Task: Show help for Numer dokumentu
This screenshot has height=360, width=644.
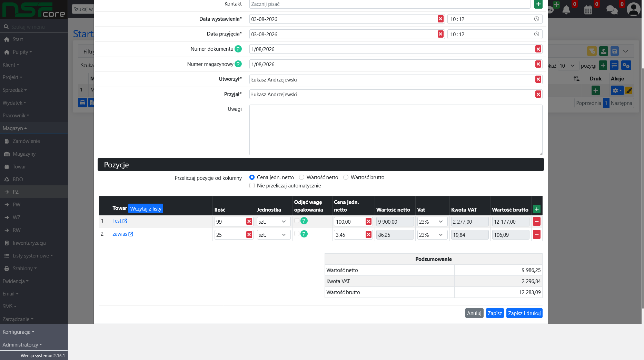Action: (x=238, y=49)
